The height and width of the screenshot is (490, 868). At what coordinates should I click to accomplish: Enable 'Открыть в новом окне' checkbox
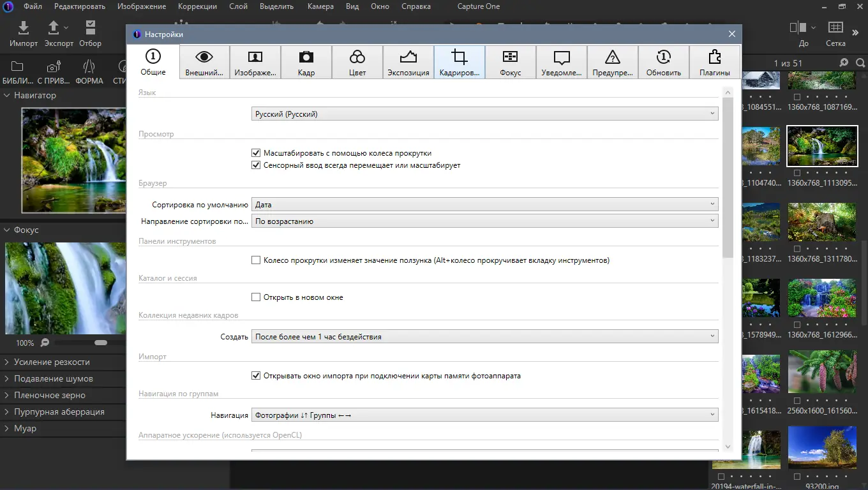pos(256,297)
